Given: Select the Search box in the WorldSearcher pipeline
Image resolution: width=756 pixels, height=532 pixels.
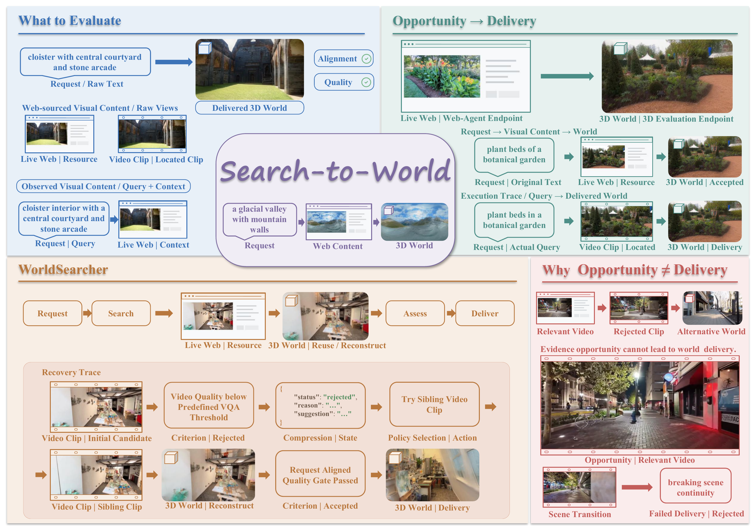Looking at the screenshot, I should tap(121, 313).
